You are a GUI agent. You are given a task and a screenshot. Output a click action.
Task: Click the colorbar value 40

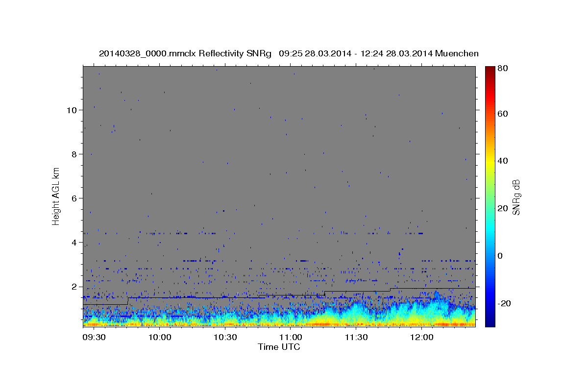click(502, 161)
